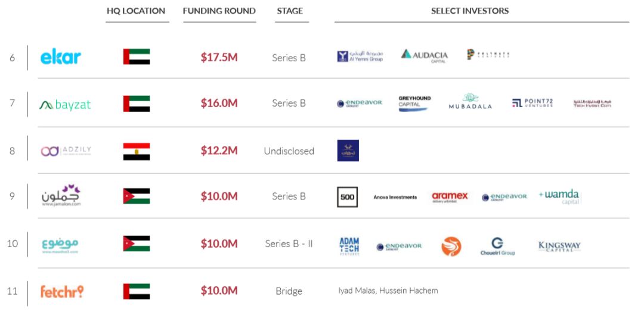The image size is (644, 315).
Task: Select the HQ LOCATION column header
Action: tap(137, 11)
